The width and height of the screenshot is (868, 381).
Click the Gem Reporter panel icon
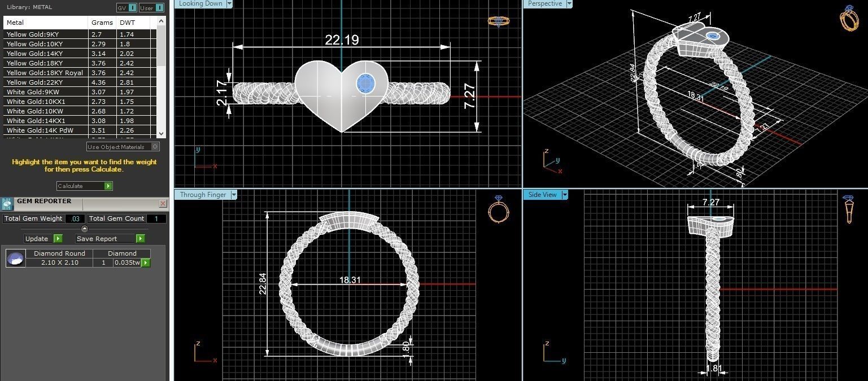(7, 204)
